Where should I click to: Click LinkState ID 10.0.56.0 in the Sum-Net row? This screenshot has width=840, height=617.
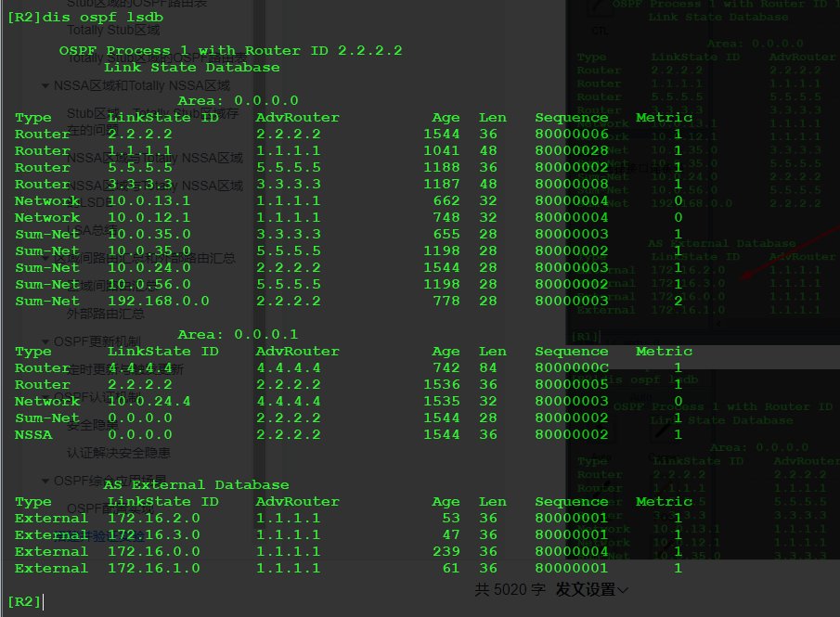(x=149, y=284)
